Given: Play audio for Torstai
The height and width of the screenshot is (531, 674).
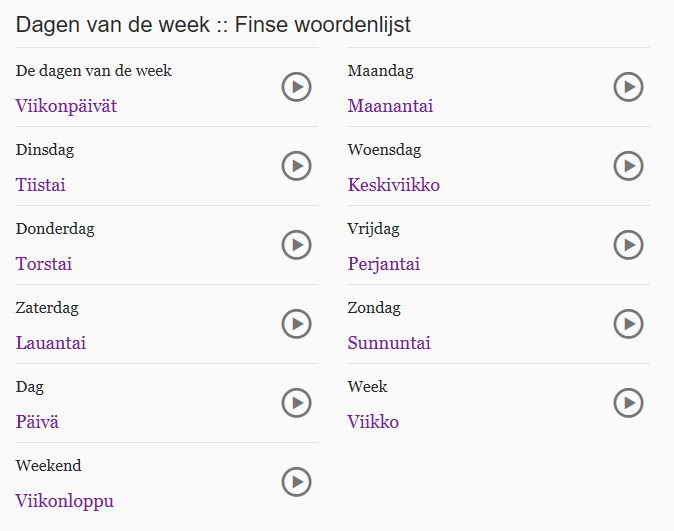Looking at the screenshot, I should point(297,245).
